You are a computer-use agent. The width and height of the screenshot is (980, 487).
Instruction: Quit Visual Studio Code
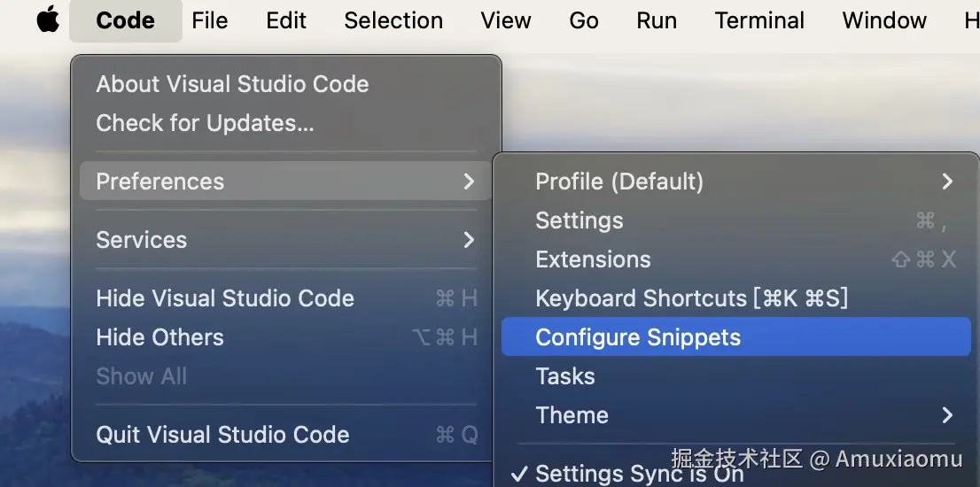[222, 435]
